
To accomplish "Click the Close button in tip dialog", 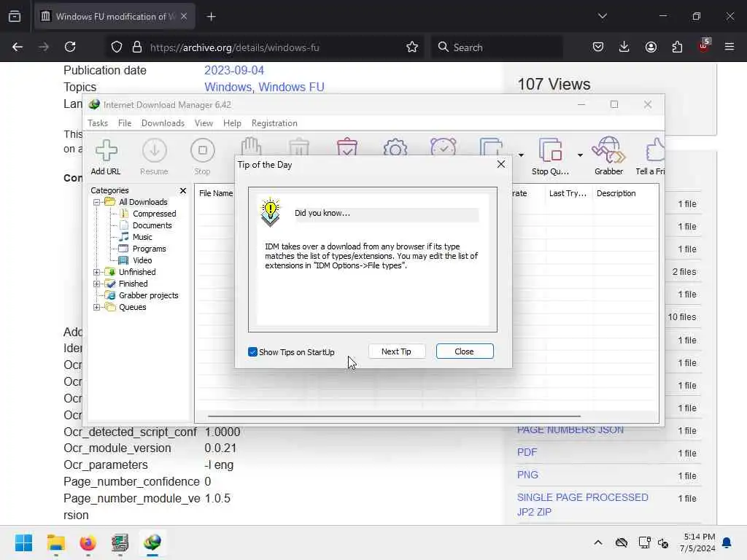I will point(465,351).
